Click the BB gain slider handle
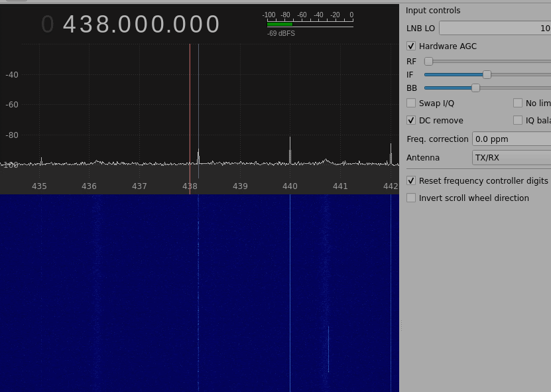This screenshot has height=392, width=551. (475, 88)
